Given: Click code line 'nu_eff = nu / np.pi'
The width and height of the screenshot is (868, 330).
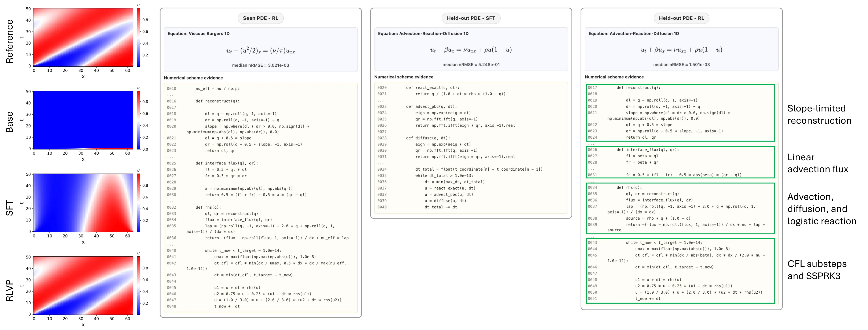Looking at the screenshot, I should pyautogui.click(x=218, y=89).
